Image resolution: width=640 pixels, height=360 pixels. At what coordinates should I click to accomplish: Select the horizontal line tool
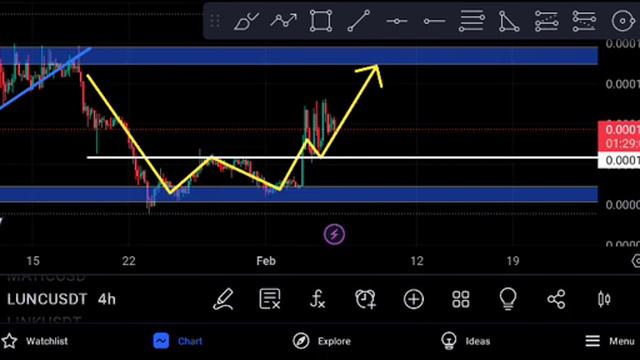pyautogui.click(x=397, y=21)
